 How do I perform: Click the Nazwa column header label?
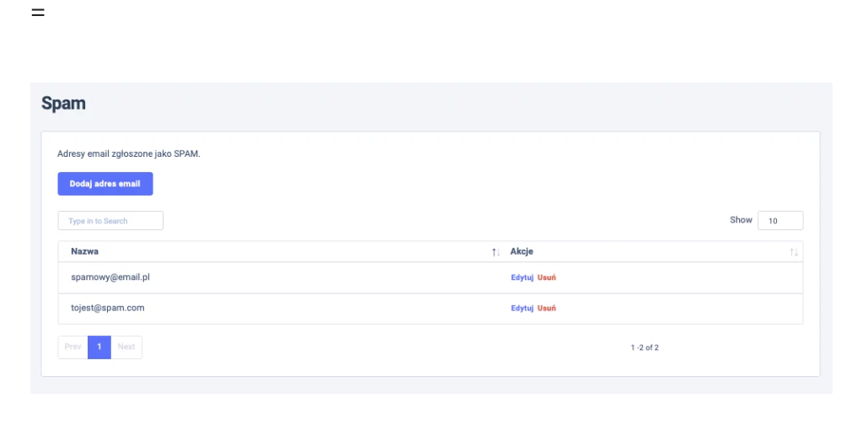click(85, 251)
